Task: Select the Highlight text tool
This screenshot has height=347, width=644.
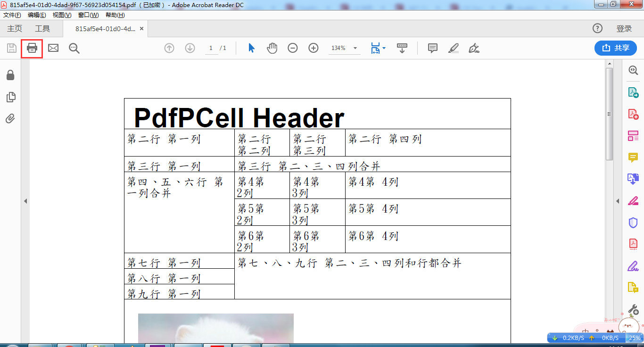Action: pos(453,48)
